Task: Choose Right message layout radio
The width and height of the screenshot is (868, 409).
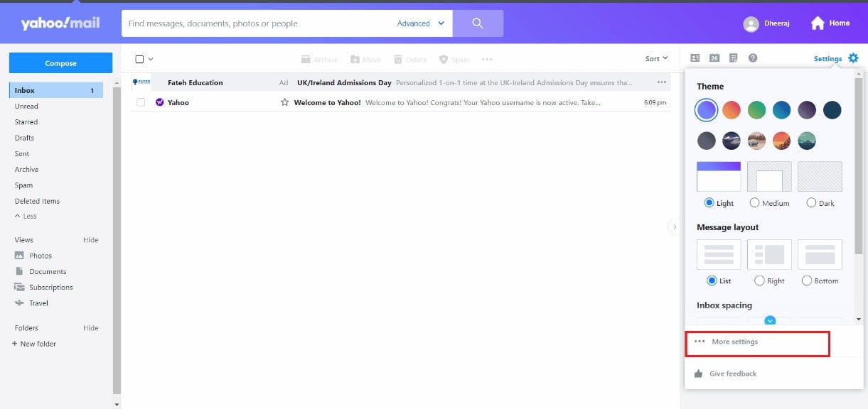Action: (759, 280)
